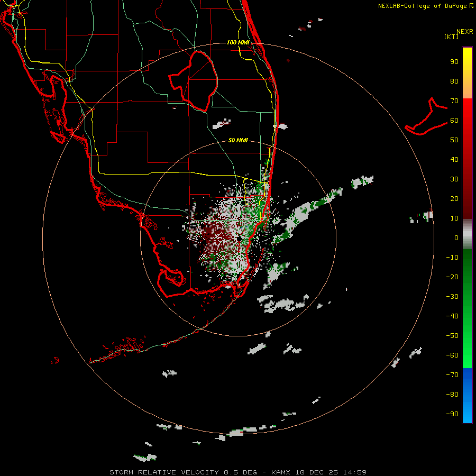This screenshot has height=476, width=476.
Task: Click the "10" value on the velocity scale
Action: 454,218
